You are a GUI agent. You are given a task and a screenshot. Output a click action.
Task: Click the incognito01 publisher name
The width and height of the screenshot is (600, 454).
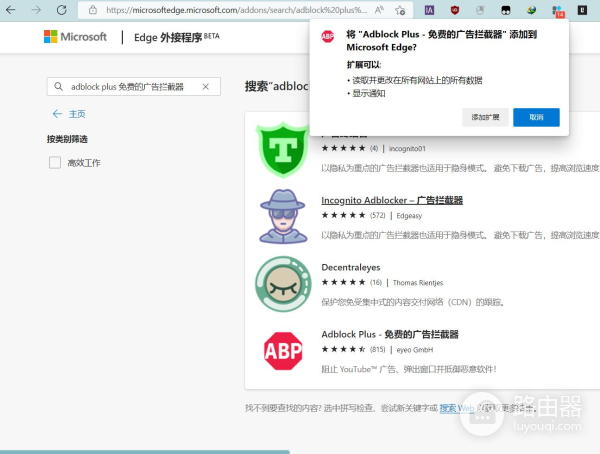[x=407, y=149]
